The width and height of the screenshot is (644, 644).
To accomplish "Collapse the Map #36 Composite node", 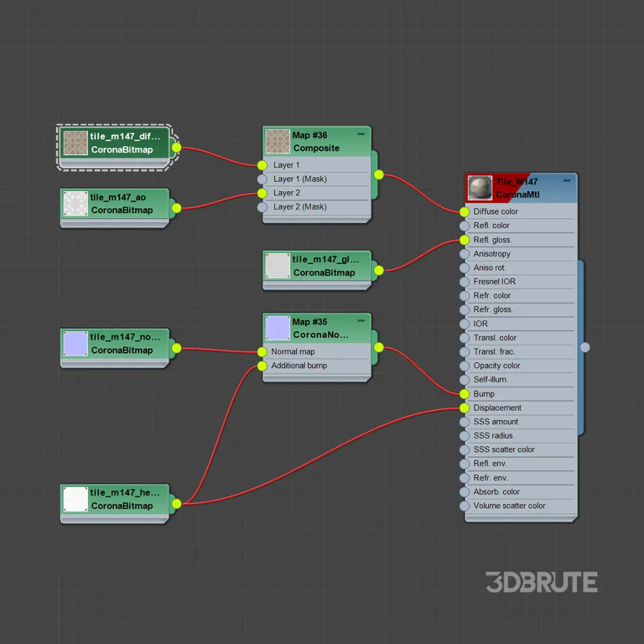I will click(361, 134).
